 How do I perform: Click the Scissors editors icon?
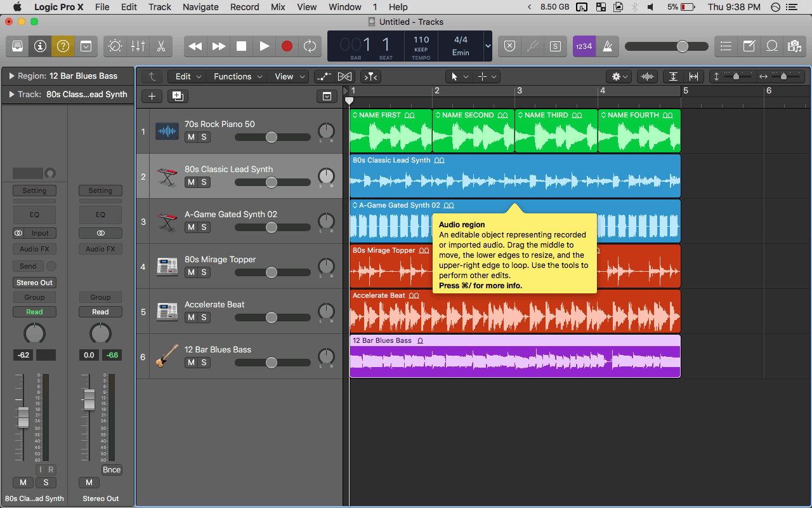[160, 46]
